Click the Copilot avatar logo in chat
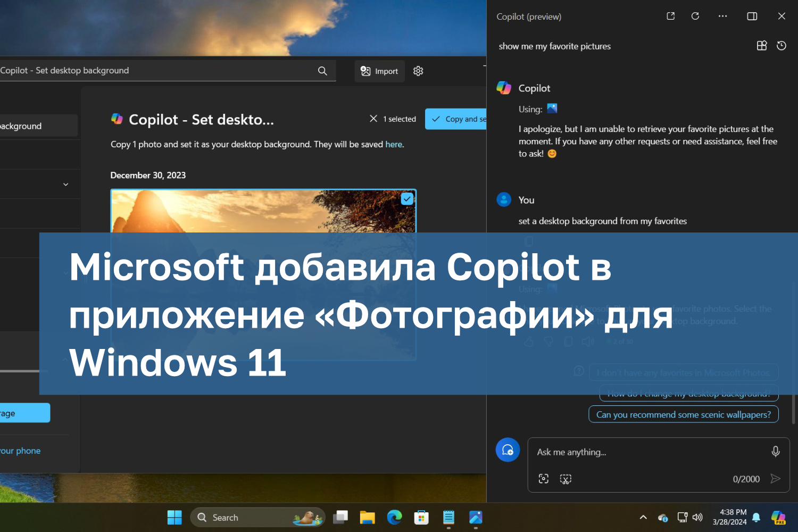 504,88
